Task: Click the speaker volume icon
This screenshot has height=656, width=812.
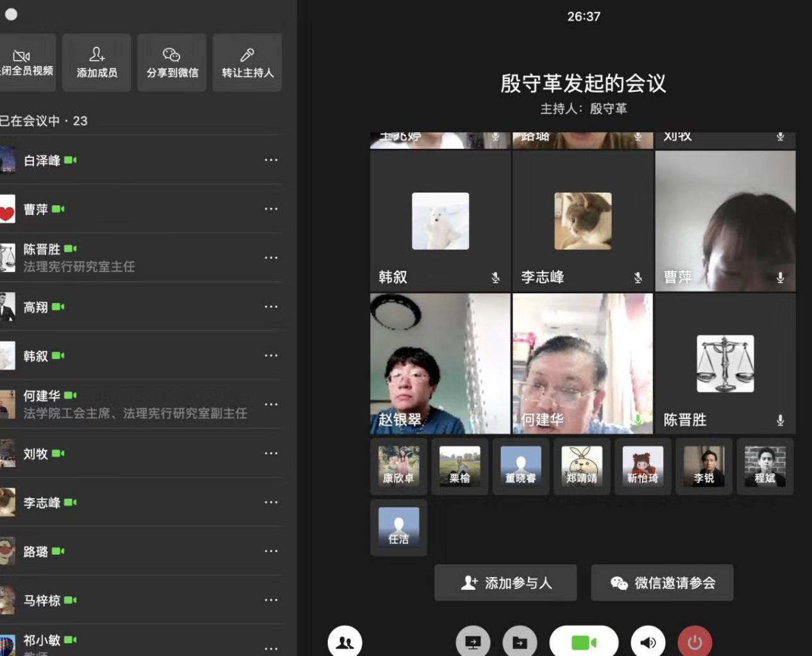Action: coord(648,642)
